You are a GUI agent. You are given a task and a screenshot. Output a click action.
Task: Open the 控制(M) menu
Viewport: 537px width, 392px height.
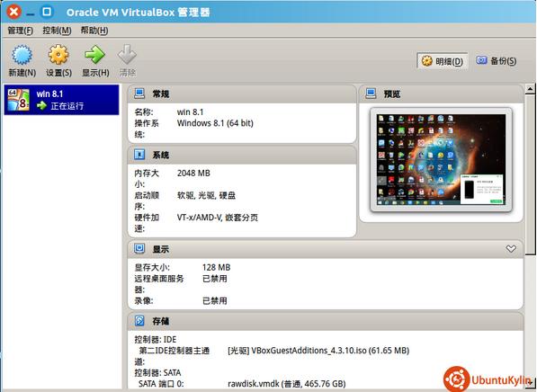[x=57, y=31]
